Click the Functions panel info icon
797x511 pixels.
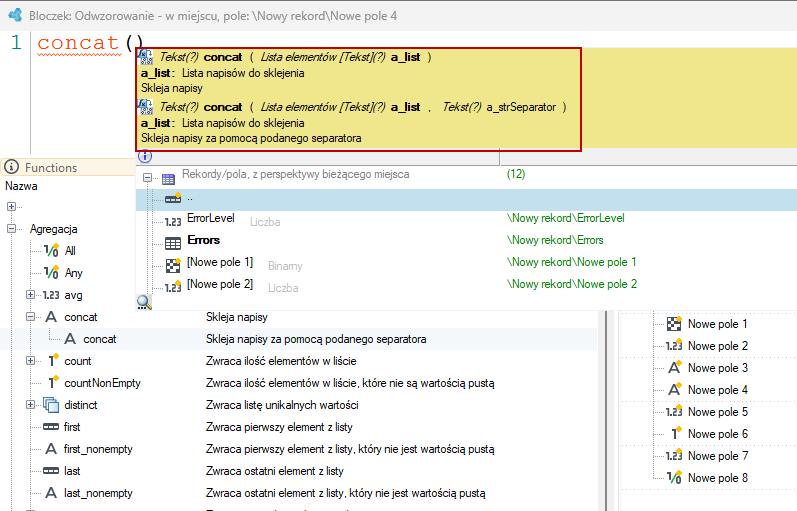[x=12, y=167]
